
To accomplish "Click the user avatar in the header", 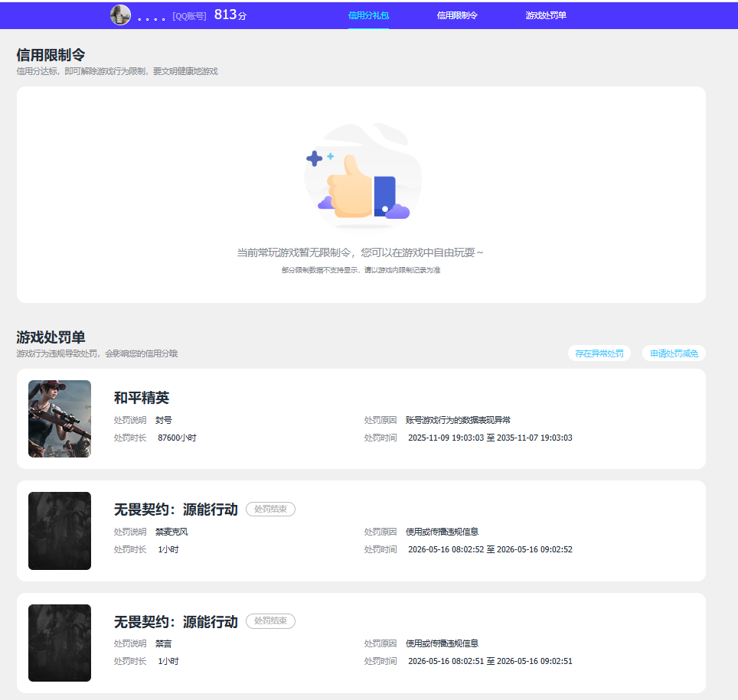I will point(120,15).
